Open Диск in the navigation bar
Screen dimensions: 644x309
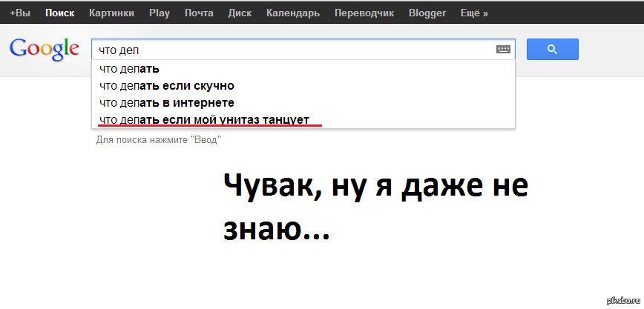(240, 13)
